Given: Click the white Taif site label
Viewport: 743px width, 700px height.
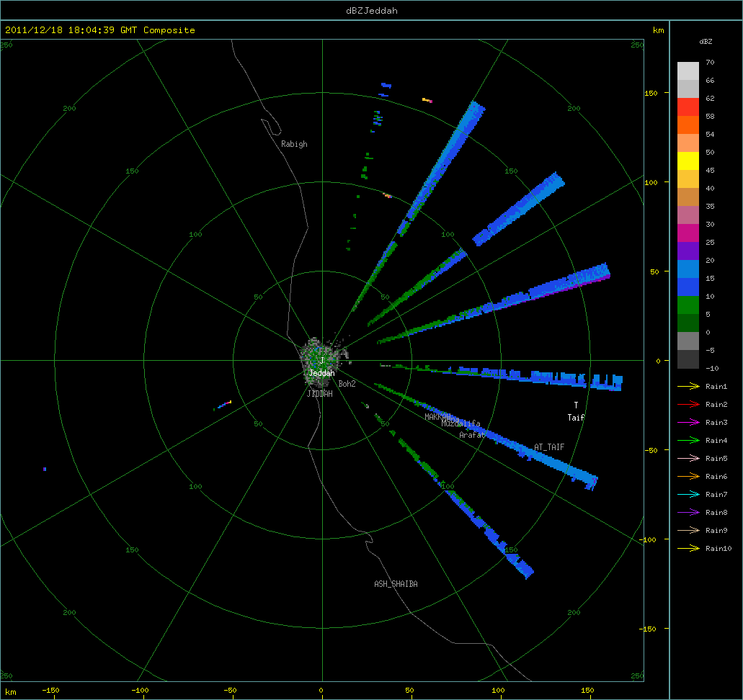Looking at the screenshot, I should click(x=577, y=417).
